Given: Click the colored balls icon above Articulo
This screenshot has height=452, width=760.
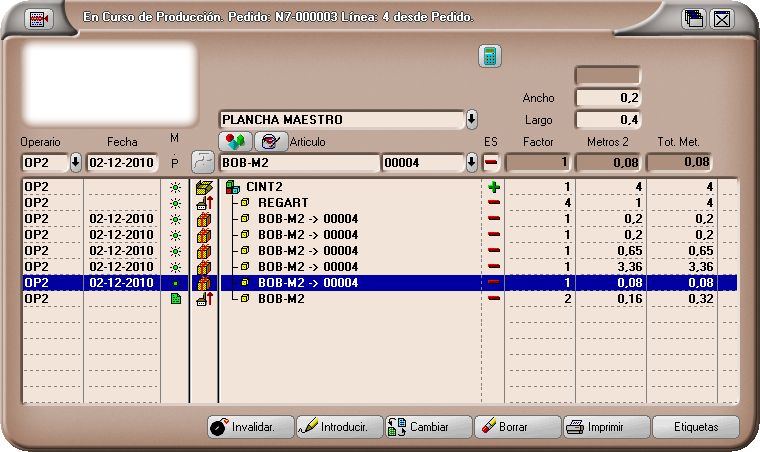Looking at the screenshot, I should 235,141.
